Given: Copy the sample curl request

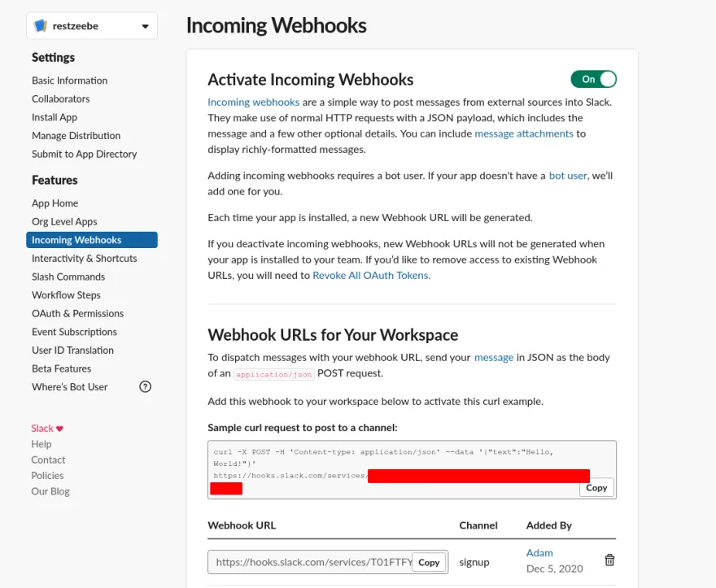Looking at the screenshot, I should tap(596, 488).
